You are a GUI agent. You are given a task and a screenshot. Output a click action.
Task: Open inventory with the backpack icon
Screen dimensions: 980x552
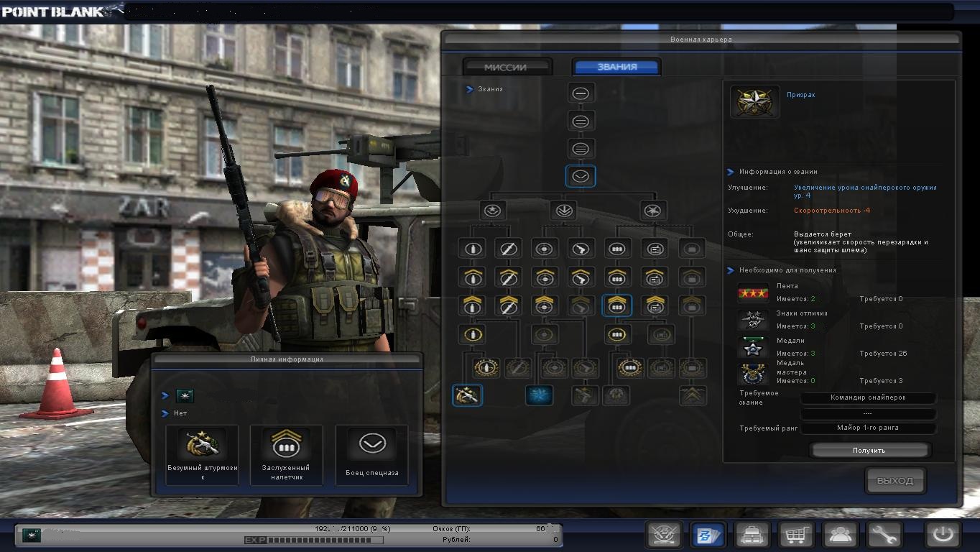coord(752,535)
